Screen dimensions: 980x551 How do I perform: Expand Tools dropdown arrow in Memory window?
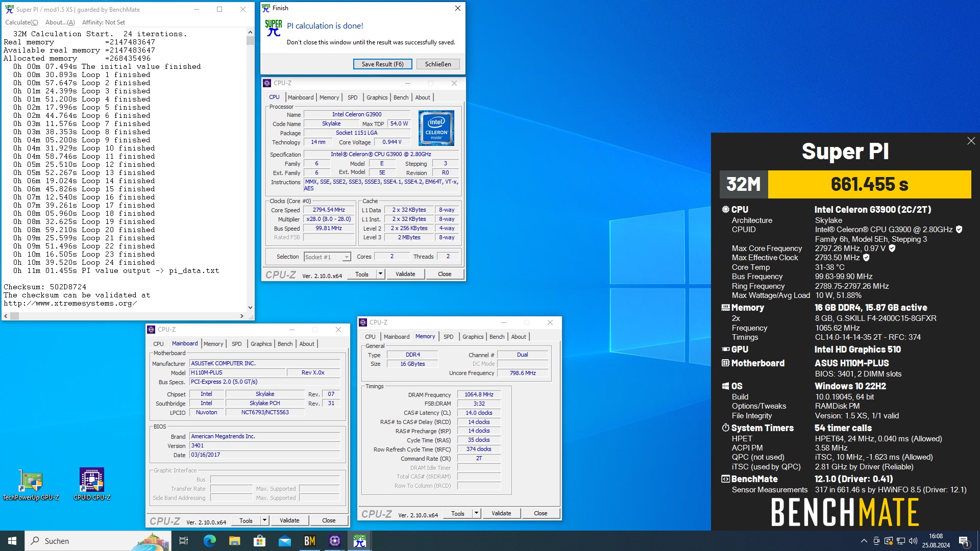(x=476, y=513)
